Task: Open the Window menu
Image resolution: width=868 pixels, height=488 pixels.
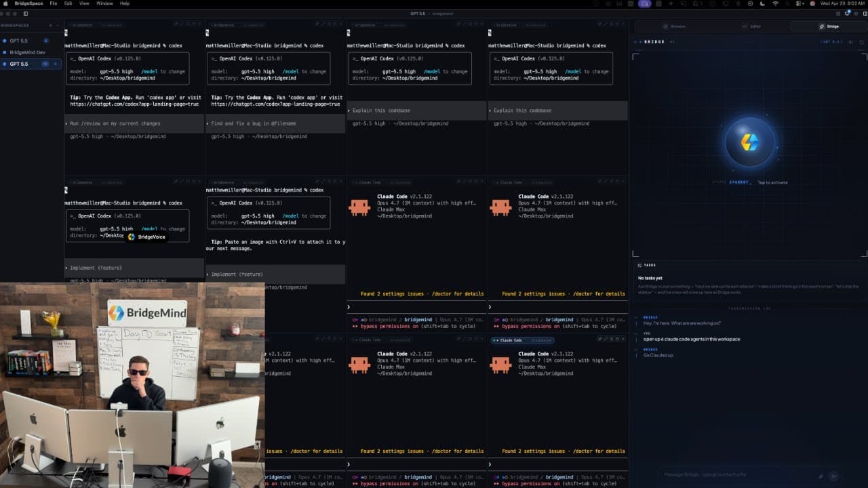Action: click(x=104, y=3)
